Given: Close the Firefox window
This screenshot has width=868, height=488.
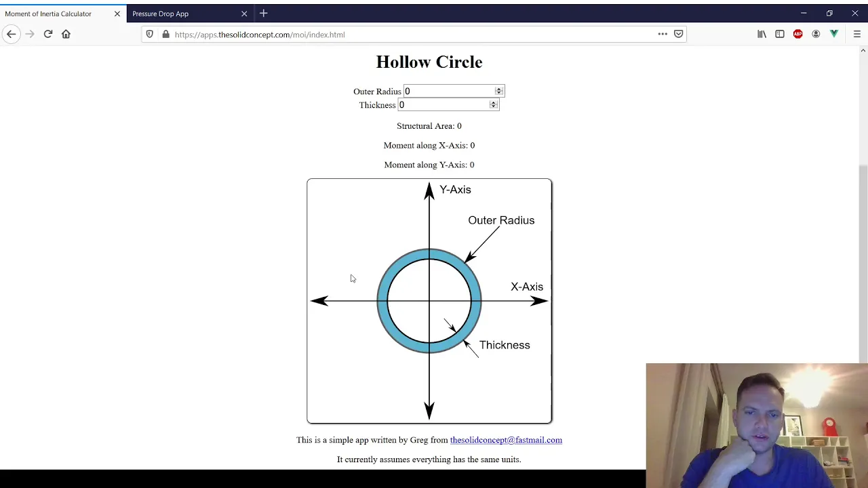Looking at the screenshot, I should click(x=855, y=14).
